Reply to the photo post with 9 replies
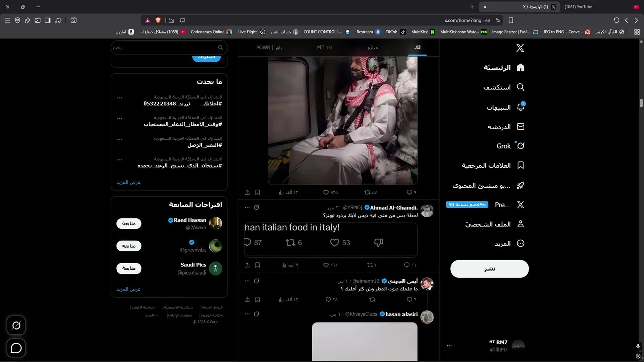This screenshot has height=362, width=644. (x=411, y=192)
